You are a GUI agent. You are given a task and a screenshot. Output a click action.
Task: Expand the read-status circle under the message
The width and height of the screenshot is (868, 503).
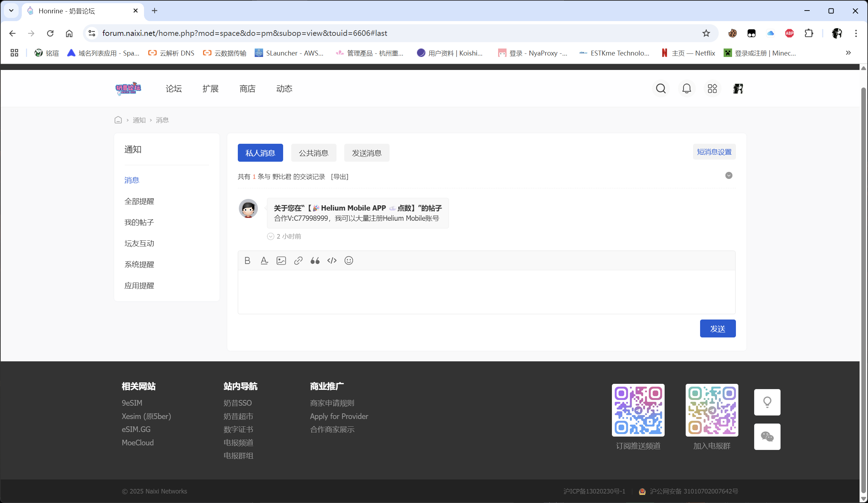[270, 236]
